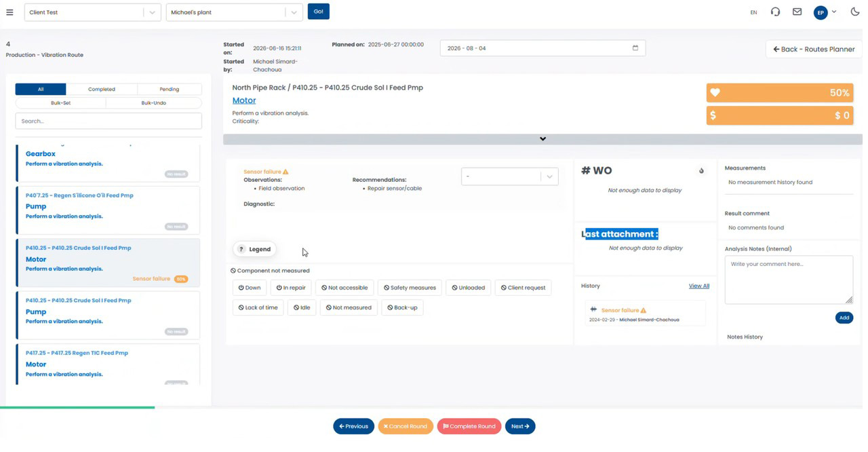Show All route items tab
Viewport: 868px width, 452px height.
[41, 89]
